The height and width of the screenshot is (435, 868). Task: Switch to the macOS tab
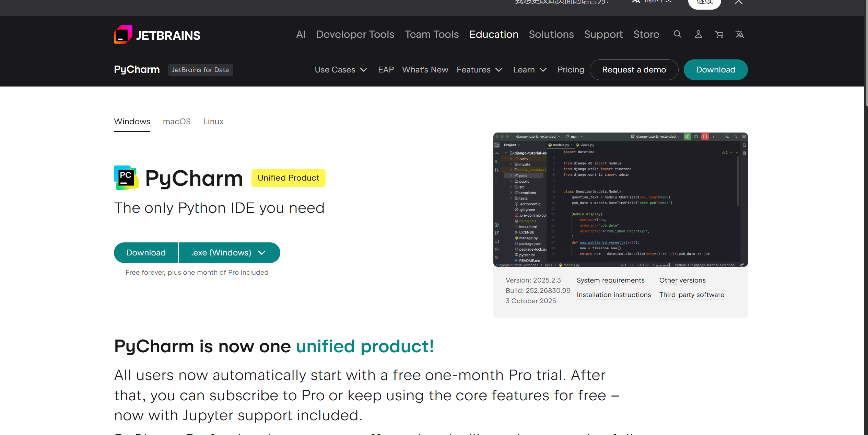(x=176, y=122)
